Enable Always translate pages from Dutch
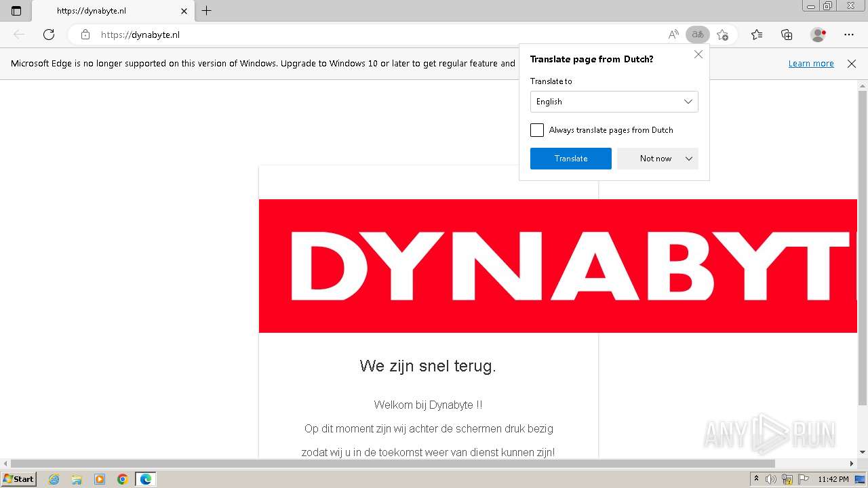Viewport: 868px width, 488px height. click(x=537, y=130)
